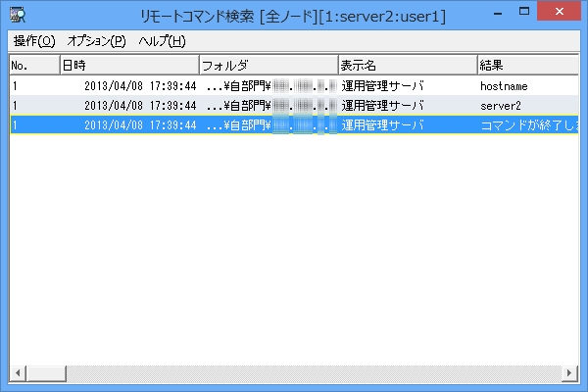Maximize the remote command search window
Image resolution: width=588 pixels, height=392 pixels.
[524, 11]
